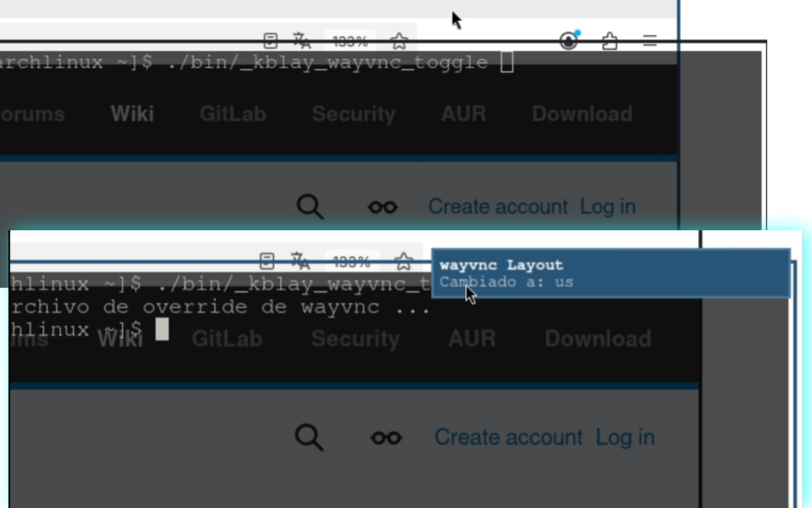Click Log in link in background window
This screenshot has height=508, width=812.
607,207
